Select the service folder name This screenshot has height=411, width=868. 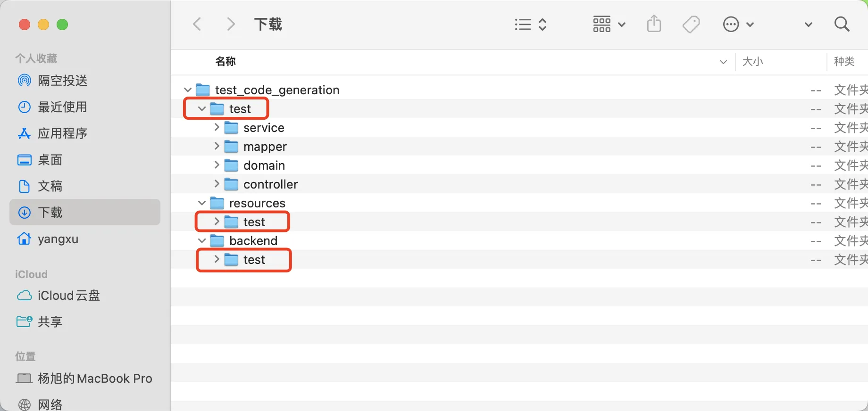point(264,128)
